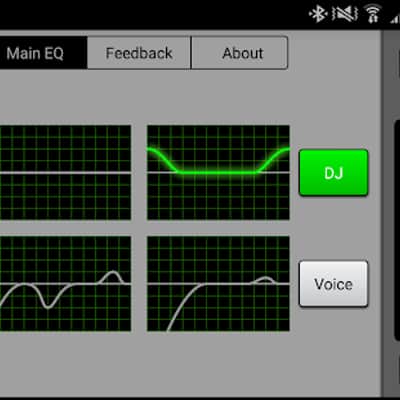Tap the mid-notch EQ curve graph
Image resolution: width=400 pixels, height=400 pixels.
point(65,284)
